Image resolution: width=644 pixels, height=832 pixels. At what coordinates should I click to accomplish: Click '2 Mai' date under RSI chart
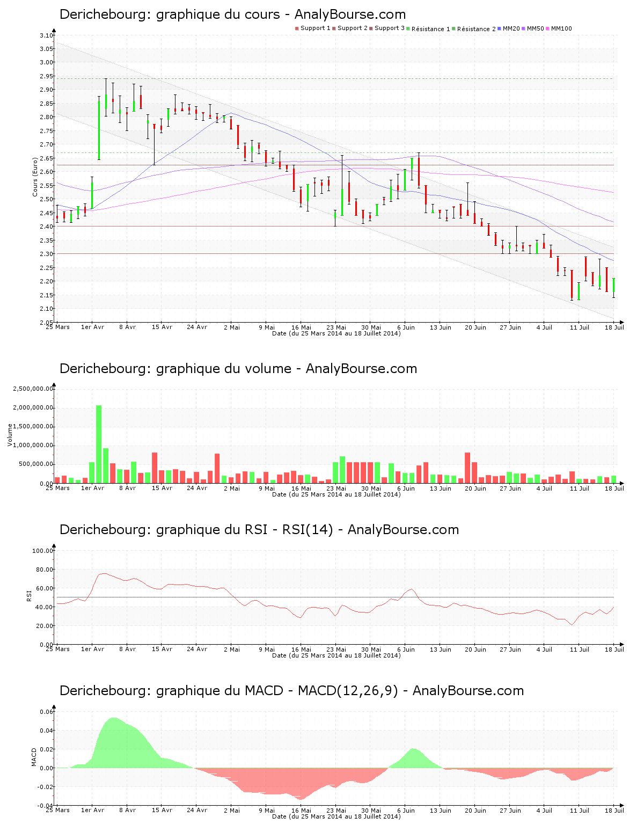232,649
